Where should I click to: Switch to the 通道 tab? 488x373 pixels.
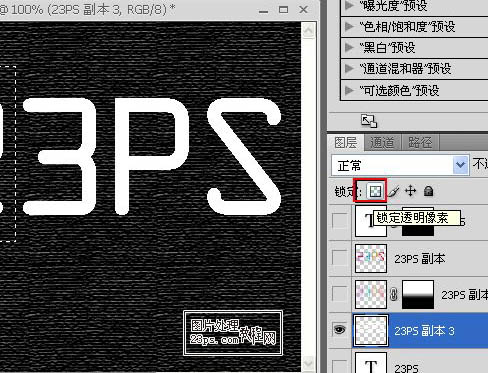tap(382, 143)
